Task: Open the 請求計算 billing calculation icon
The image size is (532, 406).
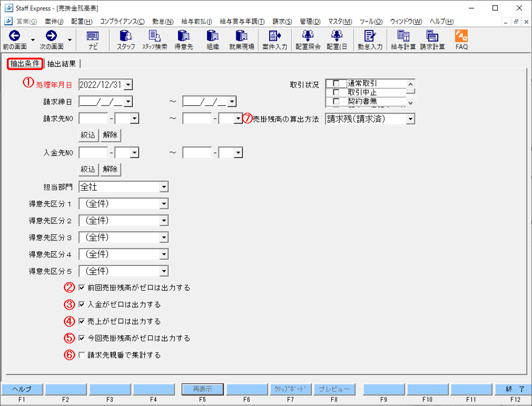Action: click(x=432, y=40)
